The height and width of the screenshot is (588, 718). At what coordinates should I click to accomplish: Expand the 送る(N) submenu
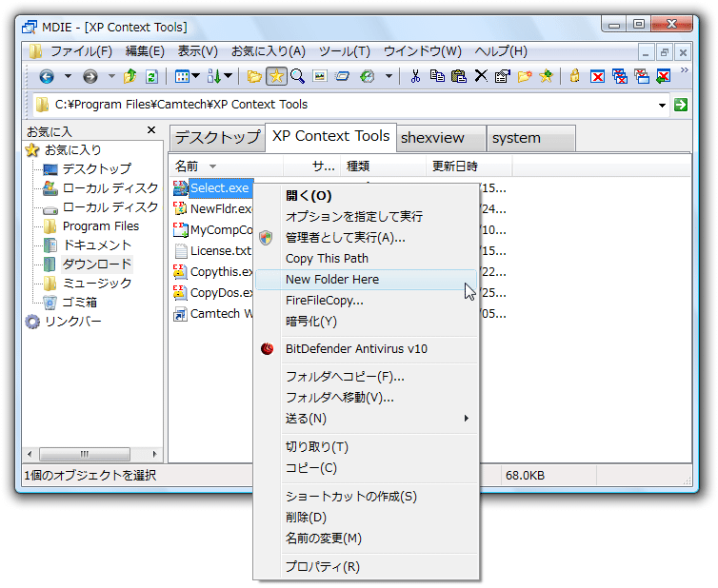click(x=366, y=419)
